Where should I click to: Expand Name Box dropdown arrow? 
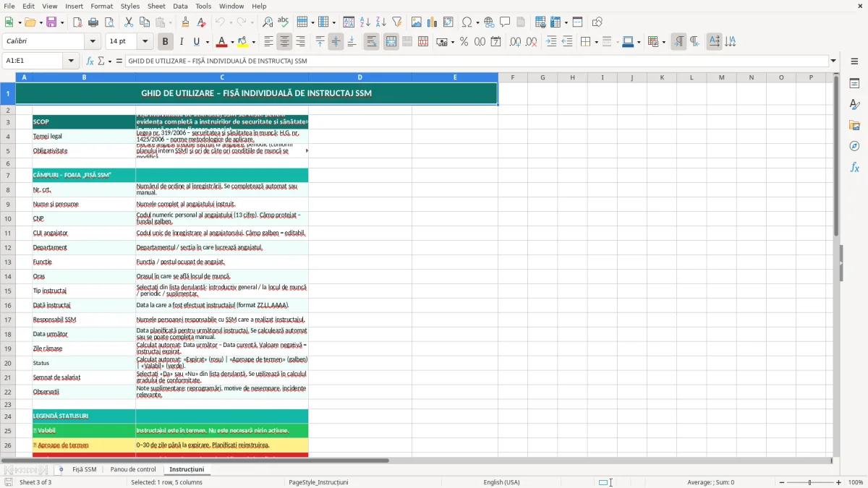click(71, 61)
